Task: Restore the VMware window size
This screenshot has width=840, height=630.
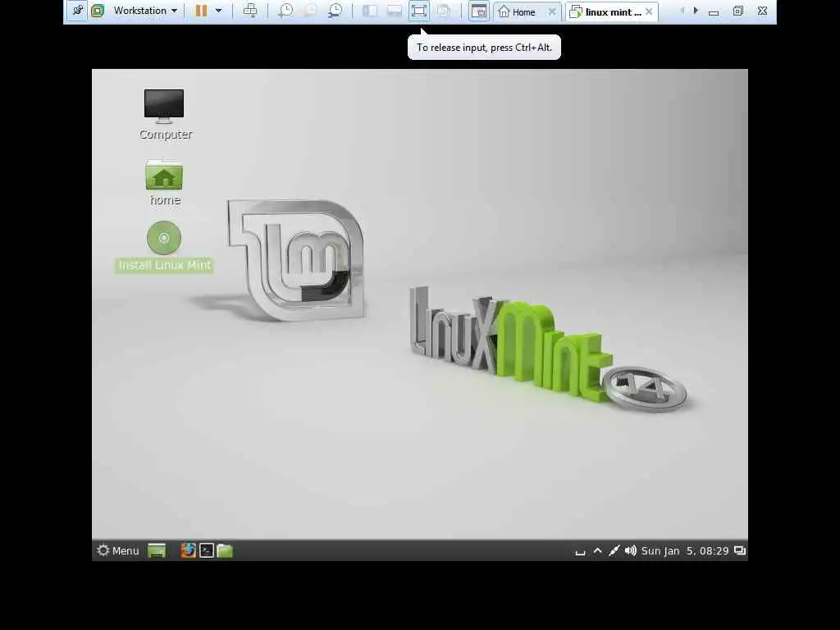Action: click(738, 11)
